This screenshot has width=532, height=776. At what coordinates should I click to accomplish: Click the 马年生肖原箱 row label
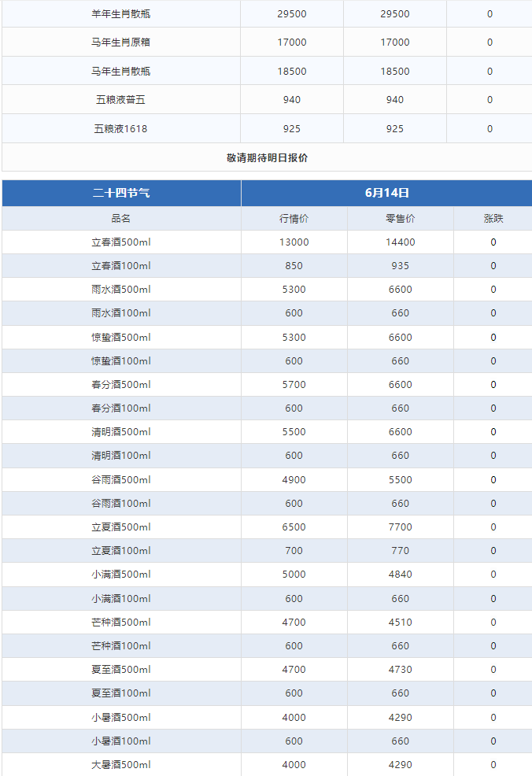click(120, 42)
